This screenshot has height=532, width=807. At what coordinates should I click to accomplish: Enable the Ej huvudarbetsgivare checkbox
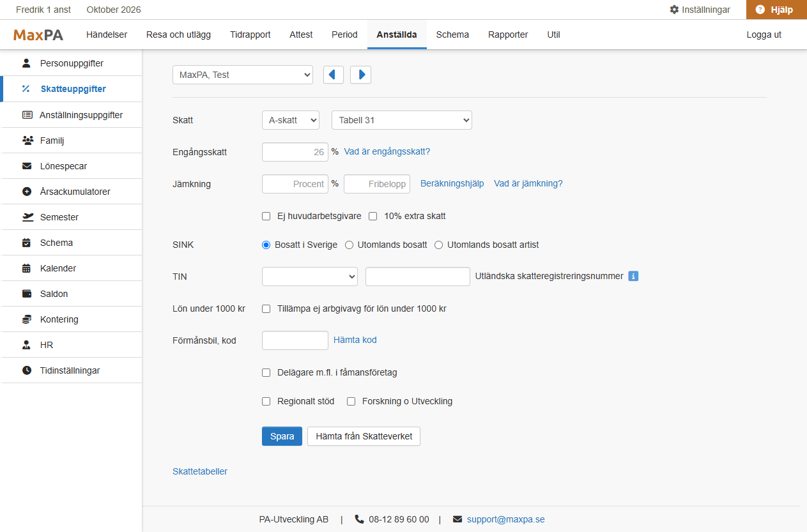pos(266,217)
